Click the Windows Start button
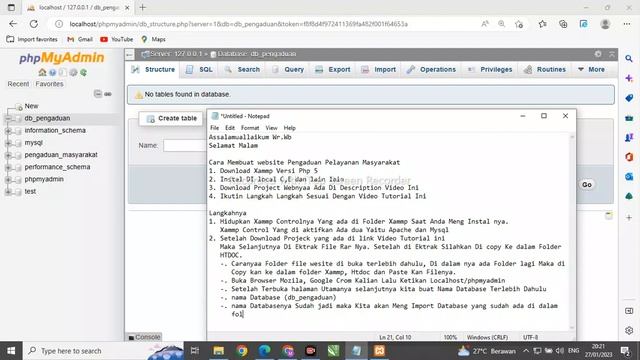 pyautogui.click(x=11, y=351)
